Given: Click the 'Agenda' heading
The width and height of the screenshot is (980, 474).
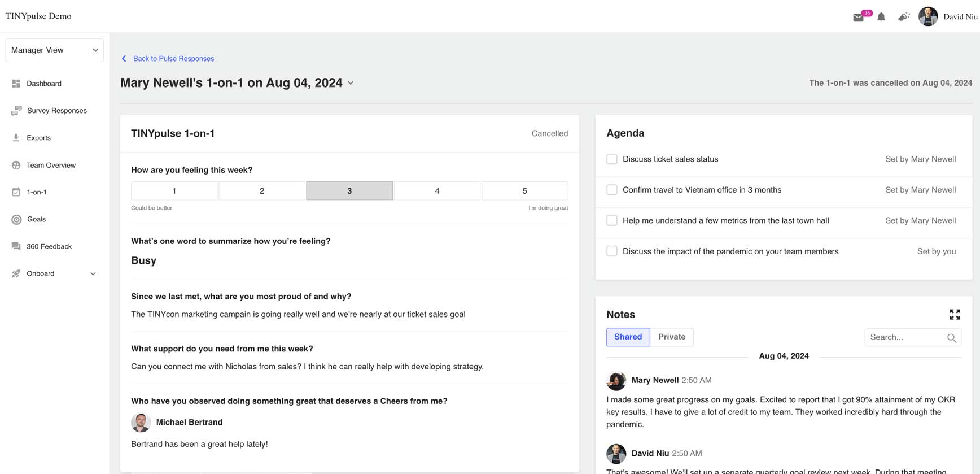Looking at the screenshot, I should point(625,133).
